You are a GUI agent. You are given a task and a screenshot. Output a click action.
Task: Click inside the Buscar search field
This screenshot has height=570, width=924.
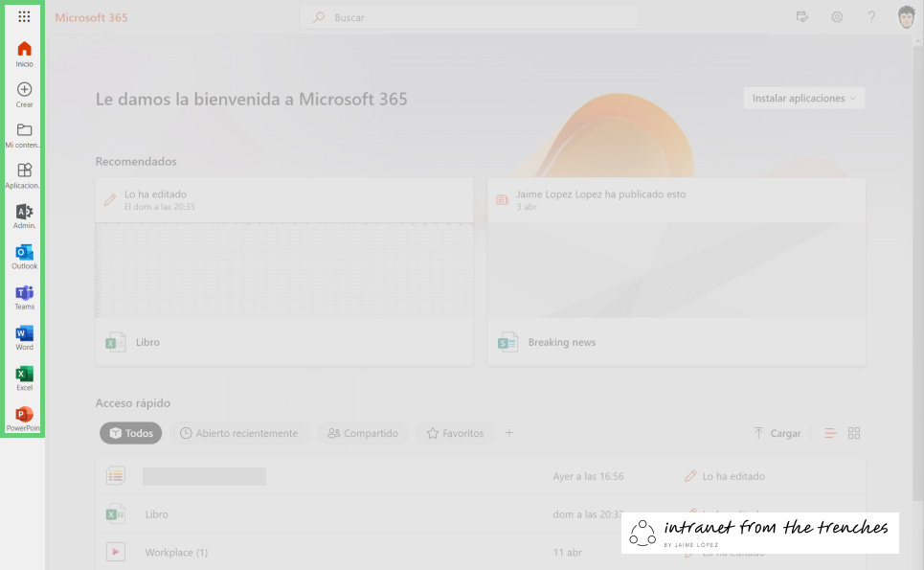[x=468, y=16]
